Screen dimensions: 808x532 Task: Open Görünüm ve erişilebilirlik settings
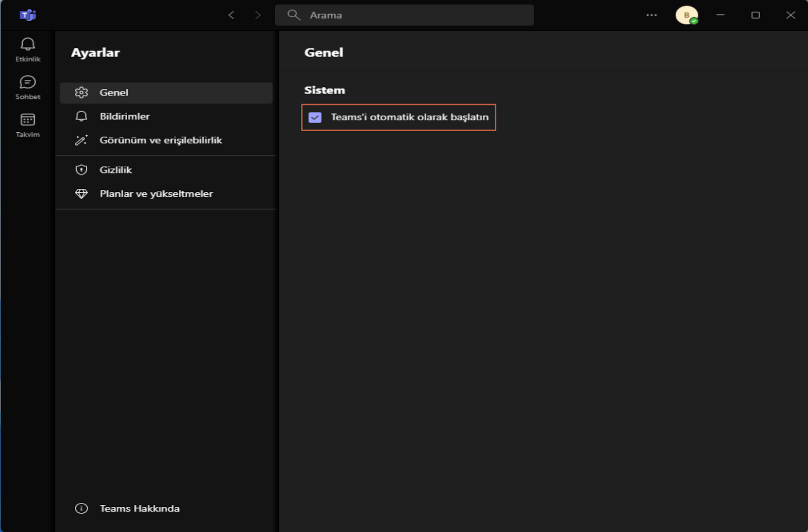(166, 140)
